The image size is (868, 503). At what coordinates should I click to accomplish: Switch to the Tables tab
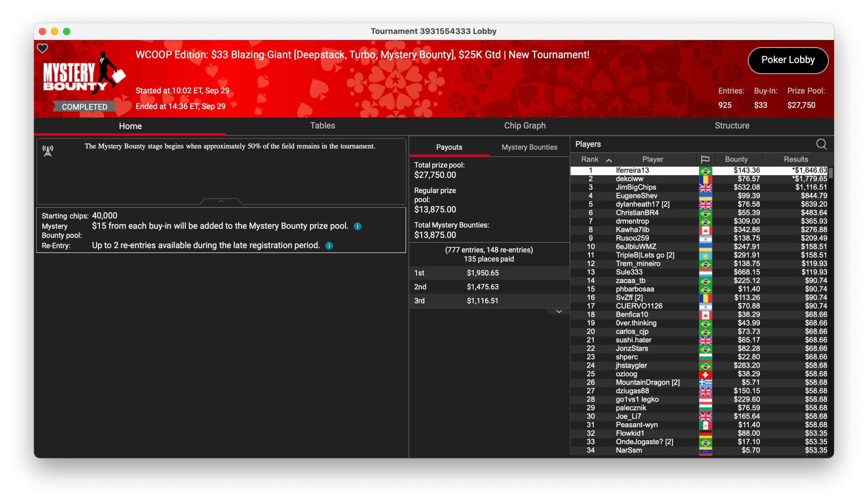(x=322, y=126)
